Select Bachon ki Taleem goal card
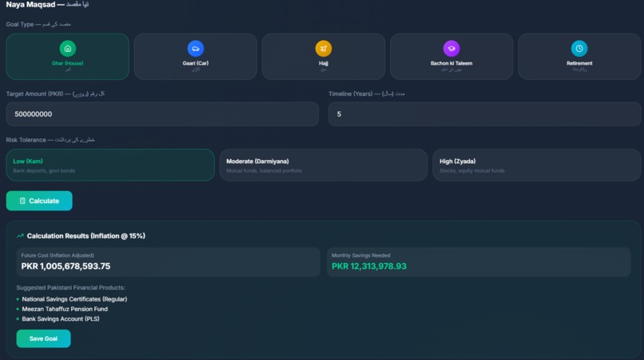This screenshot has width=644, height=360. pyautogui.click(x=451, y=56)
